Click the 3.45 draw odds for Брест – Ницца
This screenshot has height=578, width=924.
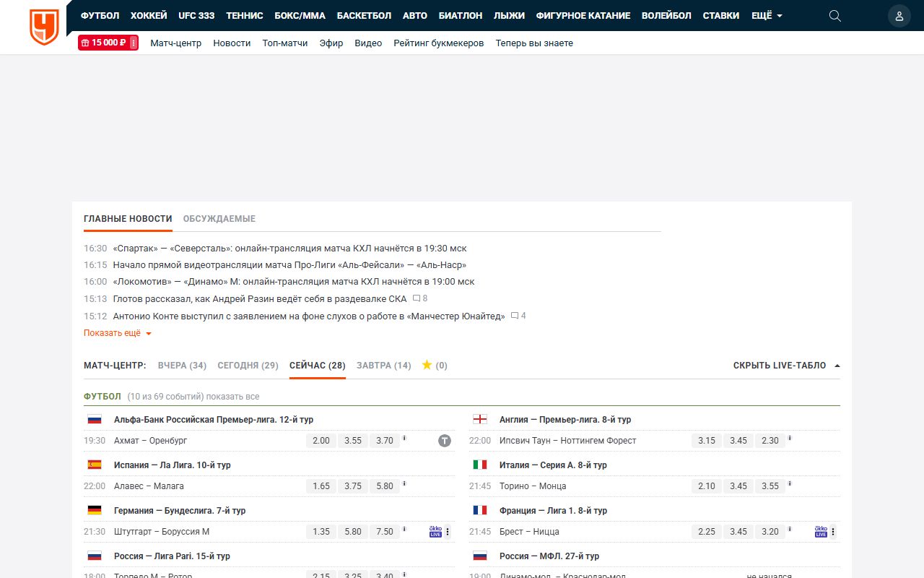pyautogui.click(x=738, y=531)
